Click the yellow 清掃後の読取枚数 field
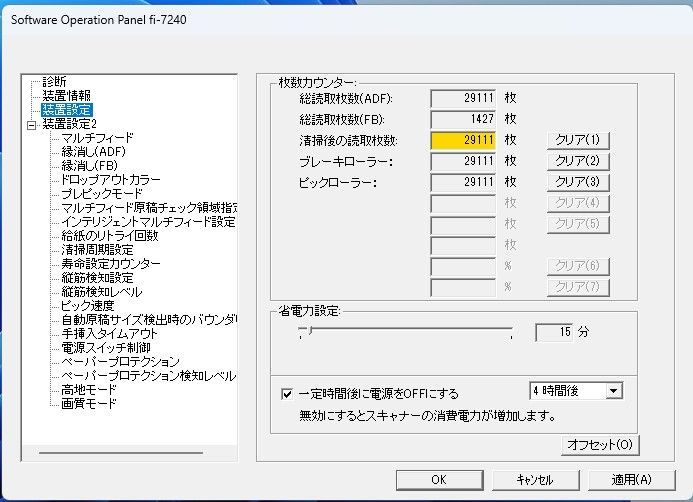The height and width of the screenshot is (502, 693). [x=463, y=141]
